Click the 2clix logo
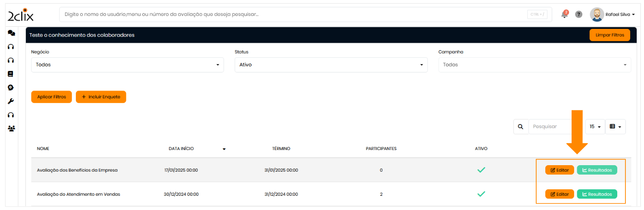 point(20,15)
